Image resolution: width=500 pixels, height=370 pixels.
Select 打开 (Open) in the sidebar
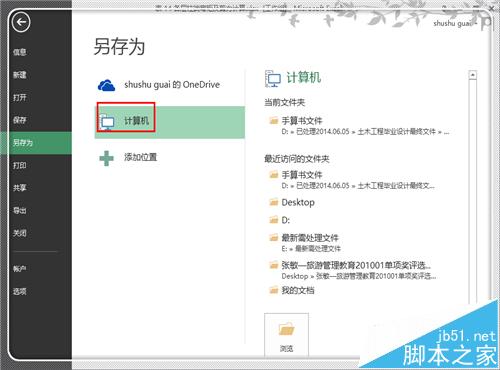(x=20, y=97)
